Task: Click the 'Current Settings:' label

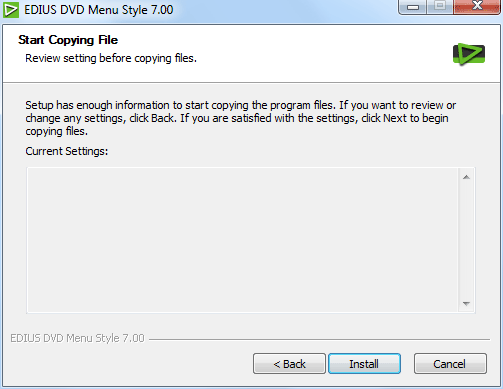Action: click(x=67, y=151)
